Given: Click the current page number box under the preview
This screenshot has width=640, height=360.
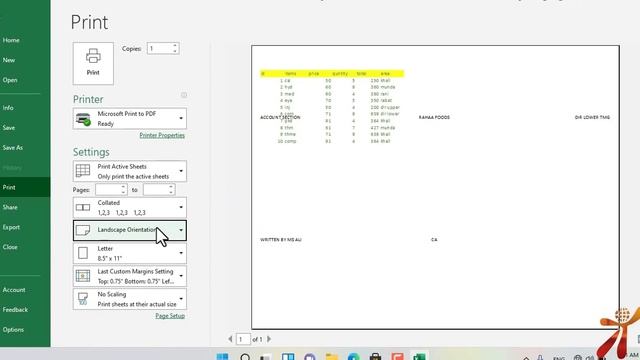Looking at the screenshot, I should coord(243,339).
